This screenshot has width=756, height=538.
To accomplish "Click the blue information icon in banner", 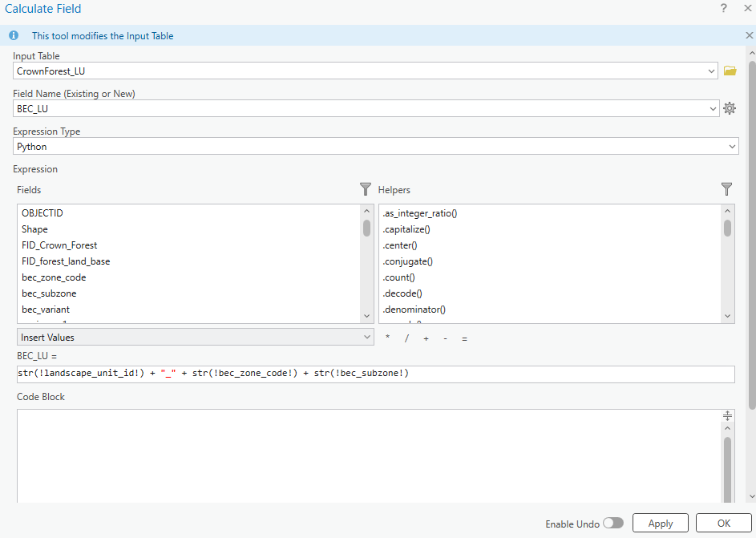I will [x=14, y=36].
